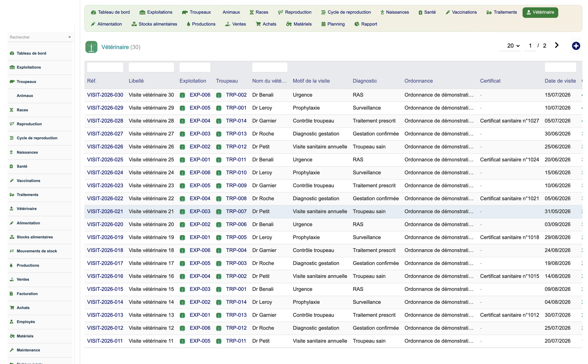Go to Reproduction in the top menu
The width and height of the screenshot is (588, 364).
click(295, 12)
